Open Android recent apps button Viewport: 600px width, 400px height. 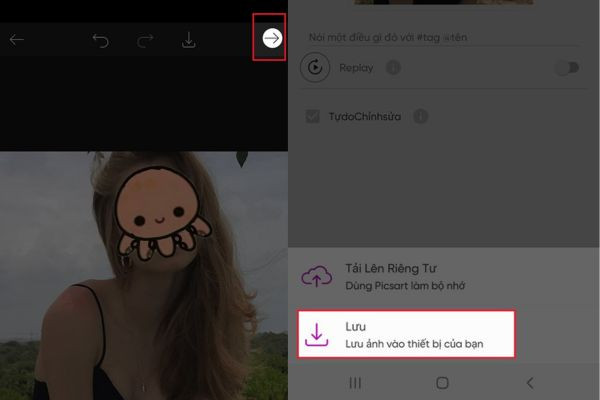pyautogui.click(x=355, y=383)
